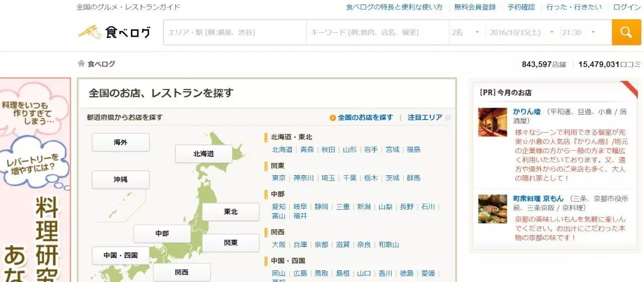The height and width of the screenshot is (282, 644).
Task: Open the 岐阜 prefecture link
Action: pyautogui.click(x=300, y=207)
